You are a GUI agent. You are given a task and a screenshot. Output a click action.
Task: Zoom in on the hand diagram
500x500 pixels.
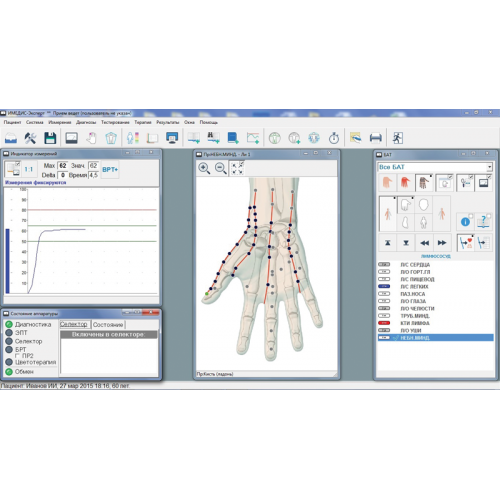click(x=204, y=168)
